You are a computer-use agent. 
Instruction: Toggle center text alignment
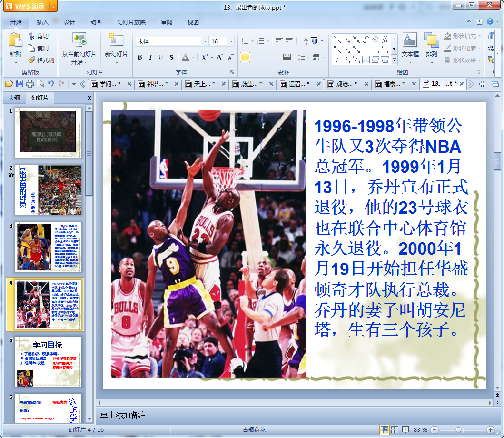click(256, 57)
